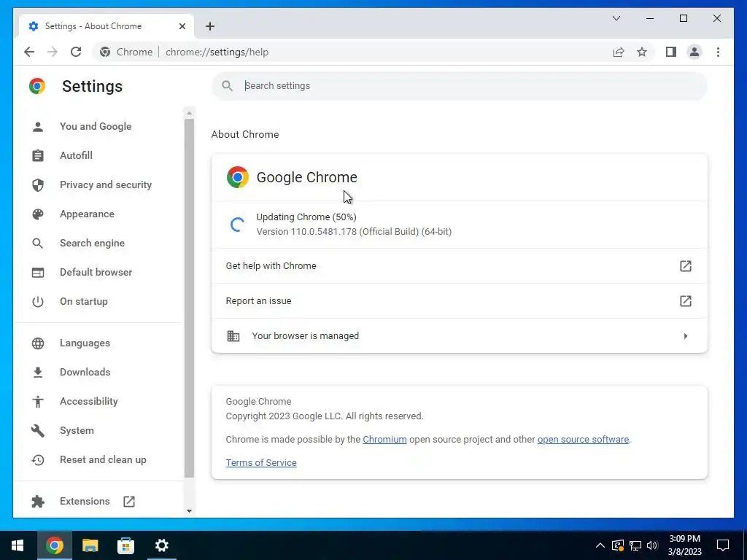The image size is (747, 560).
Task: Click the On startup power icon
Action: pyautogui.click(x=38, y=301)
